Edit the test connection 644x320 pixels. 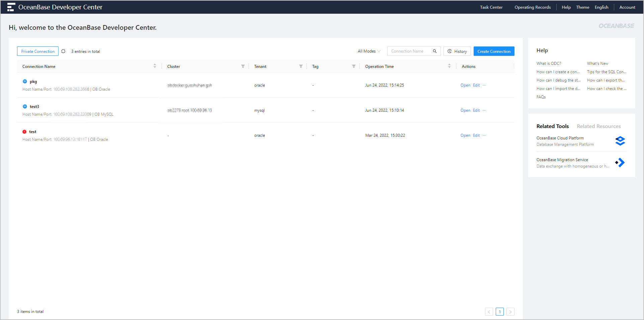(x=476, y=135)
